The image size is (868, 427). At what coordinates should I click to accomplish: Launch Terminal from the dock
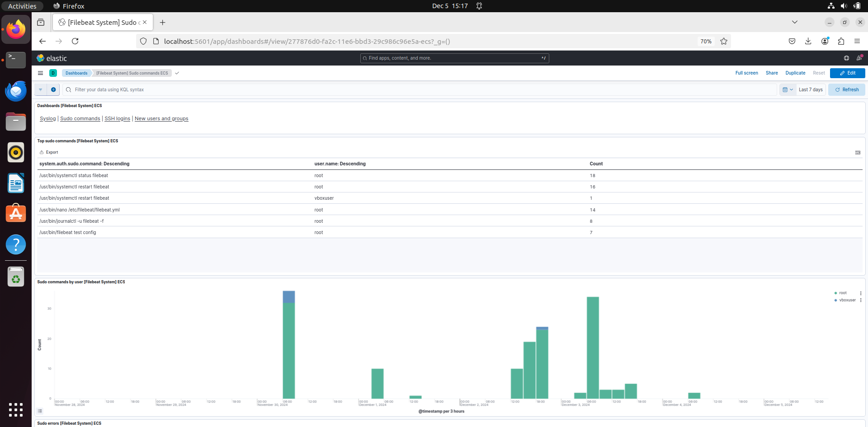pyautogui.click(x=16, y=60)
